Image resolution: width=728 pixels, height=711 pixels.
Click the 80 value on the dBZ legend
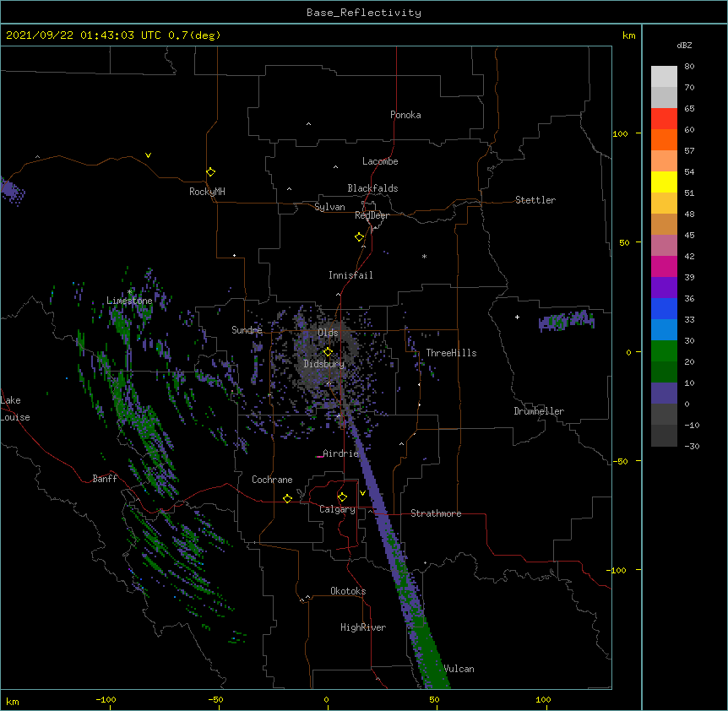click(x=689, y=67)
